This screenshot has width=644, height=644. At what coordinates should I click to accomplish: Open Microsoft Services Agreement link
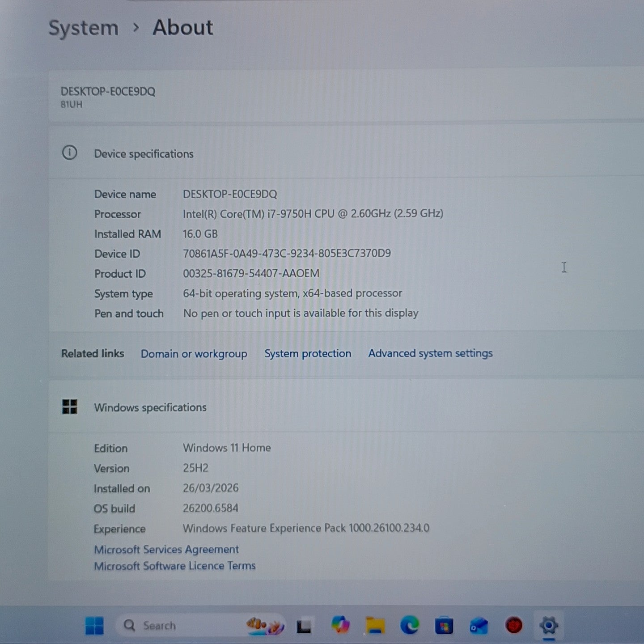[x=166, y=549]
